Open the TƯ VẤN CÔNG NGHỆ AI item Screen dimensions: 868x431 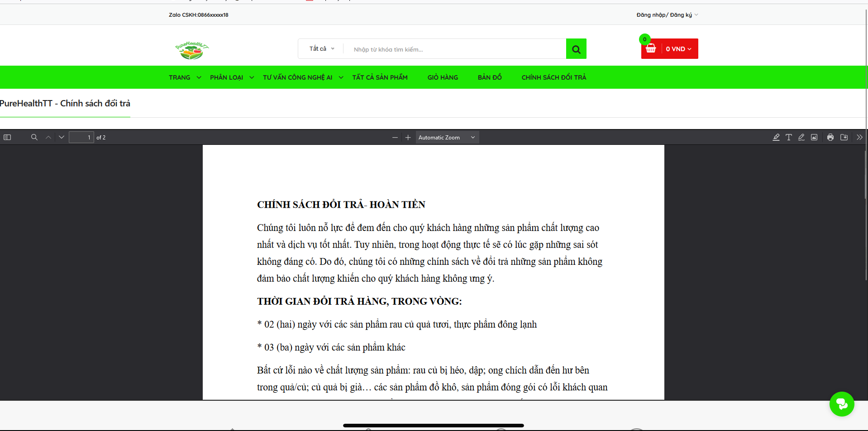click(x=297, y=77)
